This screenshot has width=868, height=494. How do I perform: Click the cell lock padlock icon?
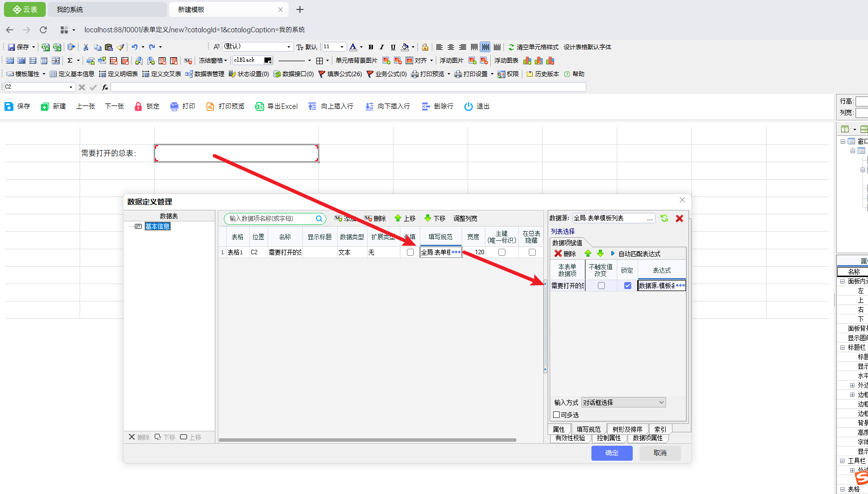pos(425,47)
